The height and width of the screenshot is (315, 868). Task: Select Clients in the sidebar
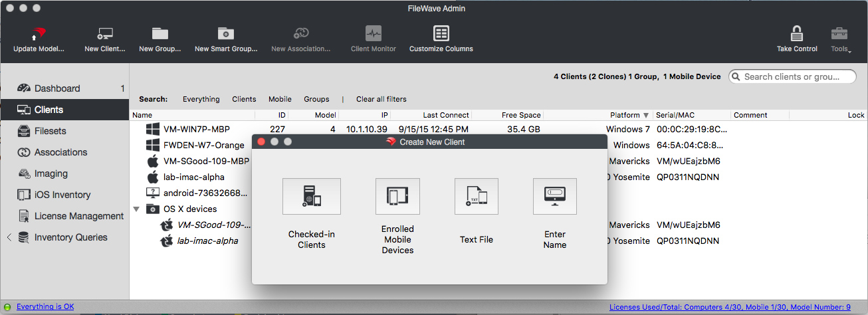(64, 110)
